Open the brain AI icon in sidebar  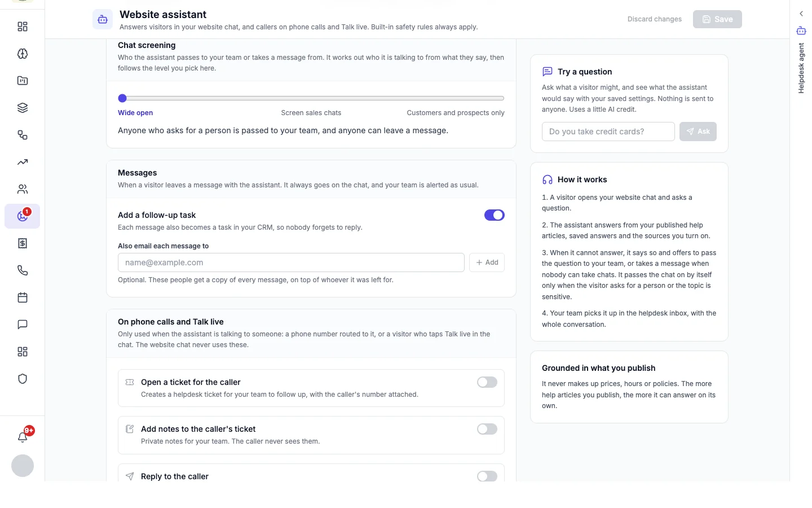coord(23,54)
